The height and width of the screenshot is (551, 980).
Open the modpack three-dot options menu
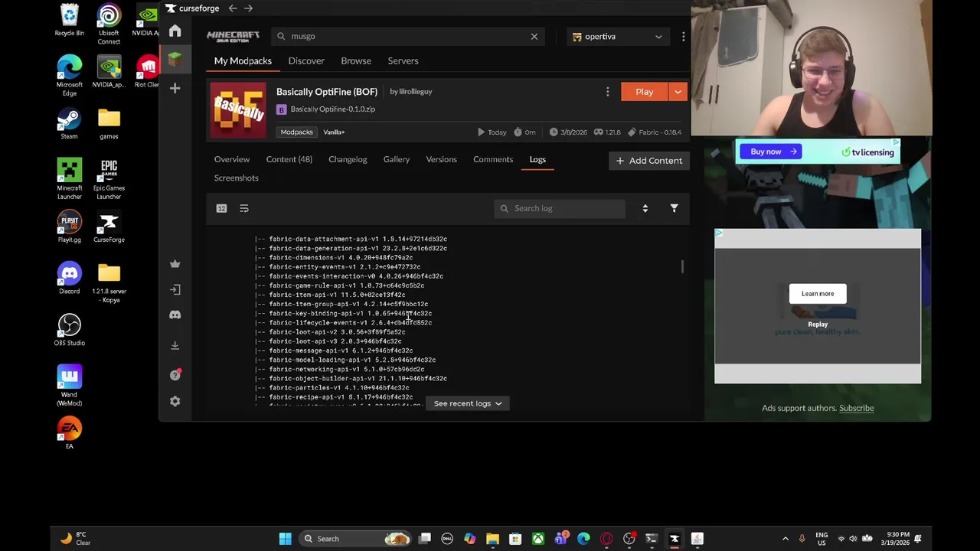[608, 92]
